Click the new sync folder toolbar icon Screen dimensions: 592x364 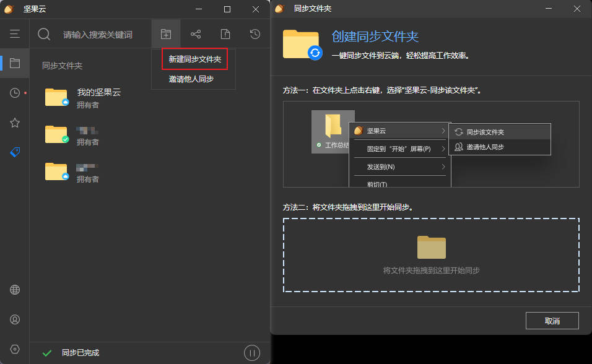(x=165, y=34)
